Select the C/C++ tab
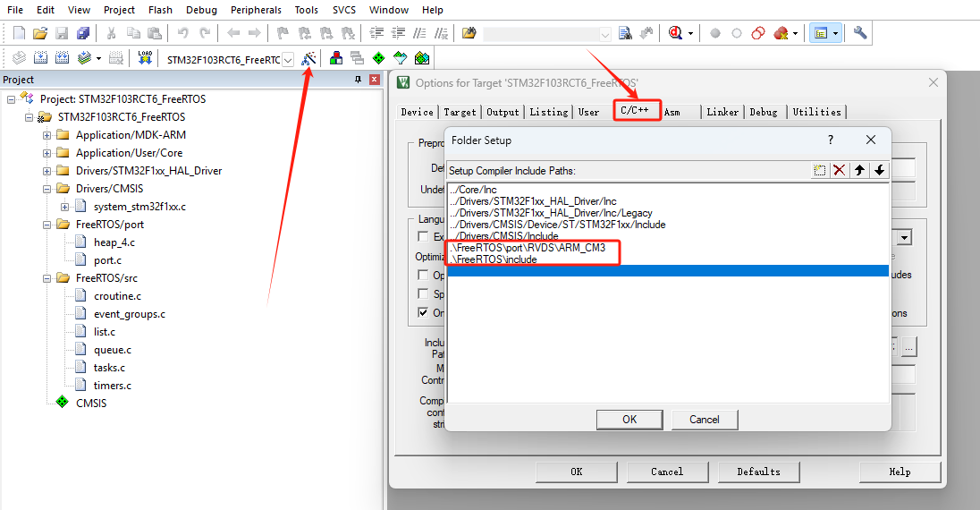 [x=637, y=110]
